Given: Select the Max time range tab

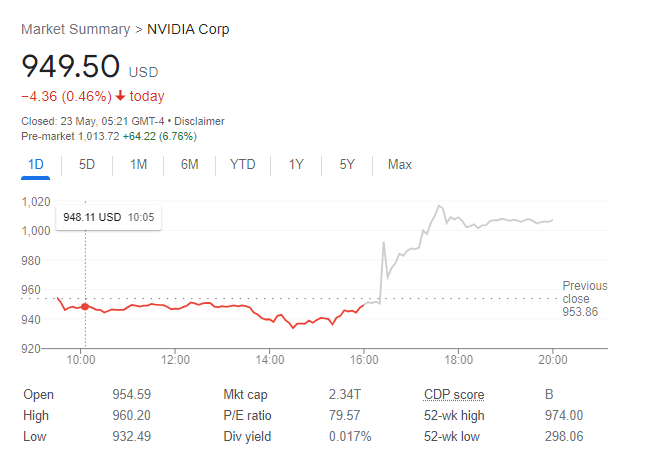Looking at the screenshot, I should coord(400,165).
